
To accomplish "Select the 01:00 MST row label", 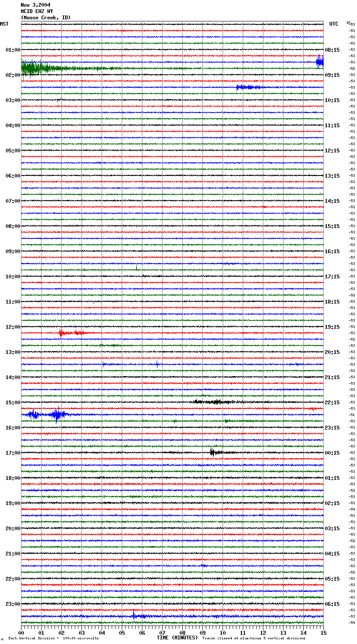I will point(13,50).
